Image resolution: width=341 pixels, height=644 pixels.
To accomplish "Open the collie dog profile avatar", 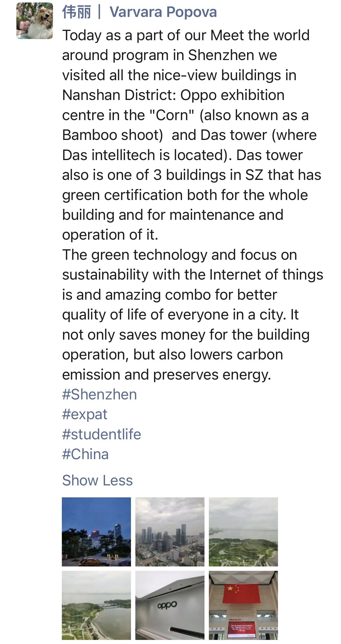I will point(34,21).
